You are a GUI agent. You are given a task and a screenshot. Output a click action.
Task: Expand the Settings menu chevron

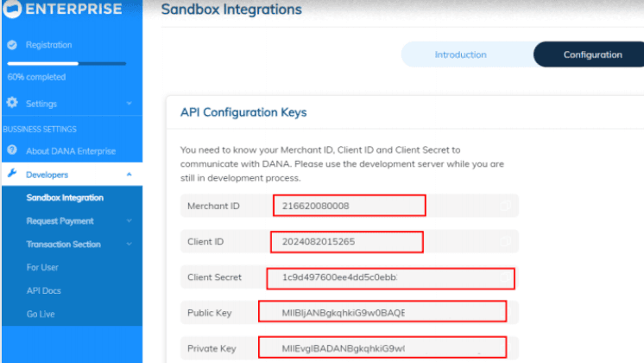click(129, 104)
